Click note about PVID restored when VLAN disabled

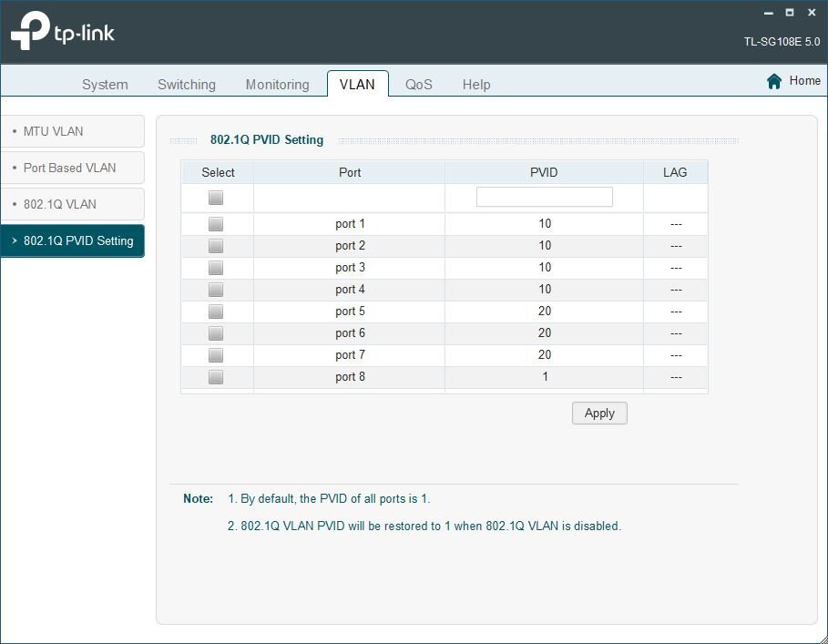[x=424, y=526]
